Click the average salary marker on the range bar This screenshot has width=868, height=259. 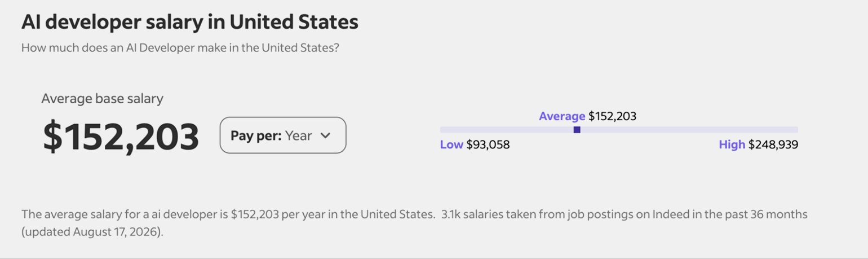(577, 130)
